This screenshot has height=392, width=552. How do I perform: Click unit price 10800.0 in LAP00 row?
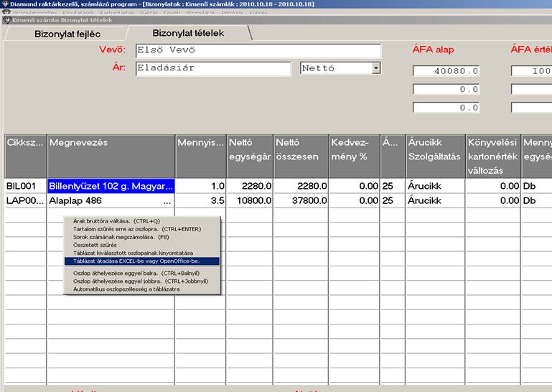click(250, 201)
